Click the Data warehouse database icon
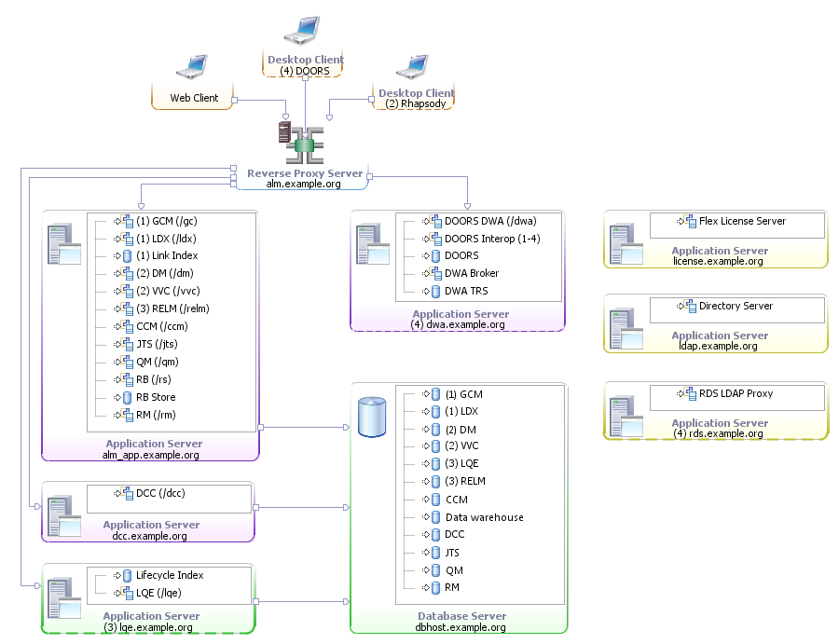This screenshot has height=644, width=839. 436,517
